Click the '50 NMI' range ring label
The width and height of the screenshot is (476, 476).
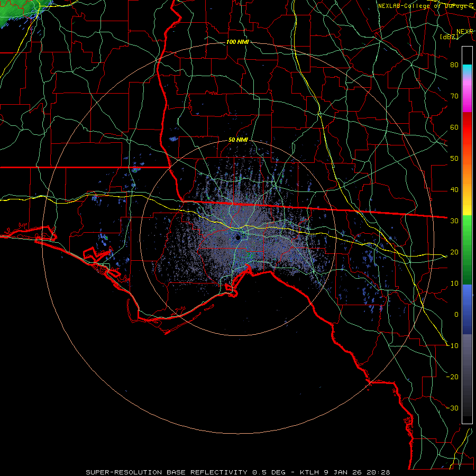[x=238, y=140]
